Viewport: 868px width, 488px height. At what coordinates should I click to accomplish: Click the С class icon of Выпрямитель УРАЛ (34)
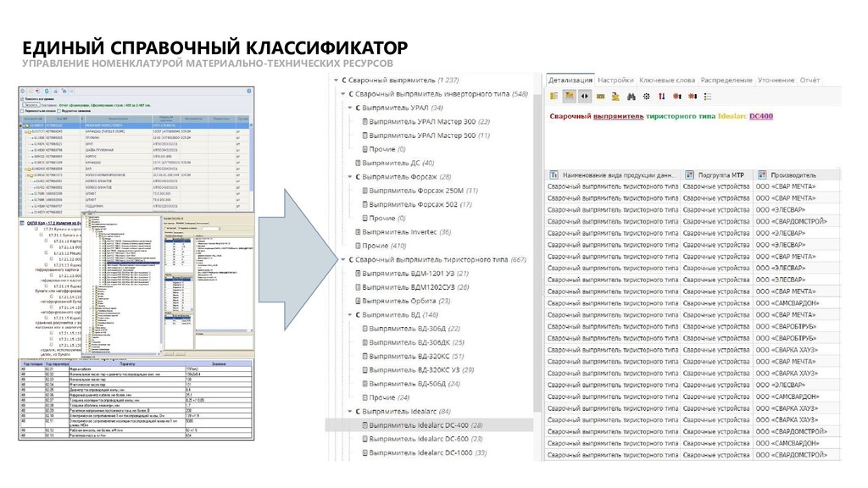pos(358,108)
